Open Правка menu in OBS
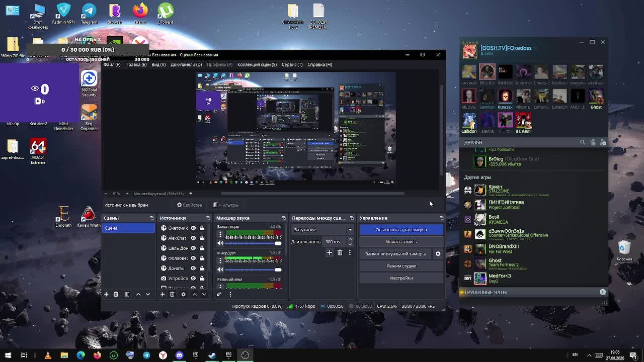644x362 pixels. point(136,64)
